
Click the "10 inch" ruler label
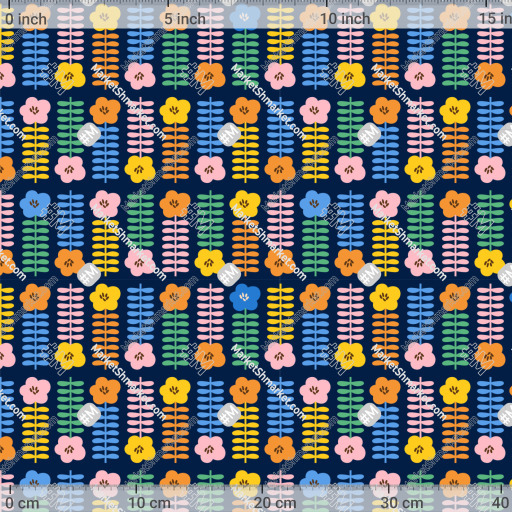345,19
